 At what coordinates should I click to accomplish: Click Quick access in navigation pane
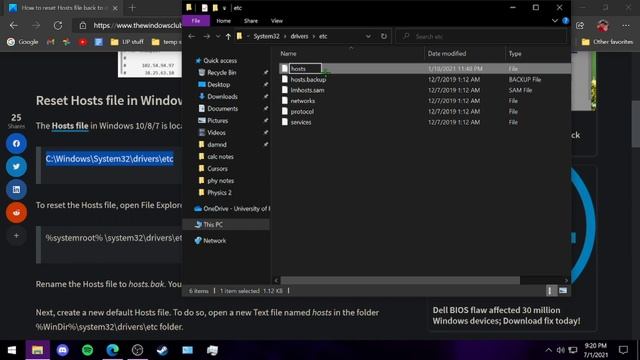pos(220,60)
